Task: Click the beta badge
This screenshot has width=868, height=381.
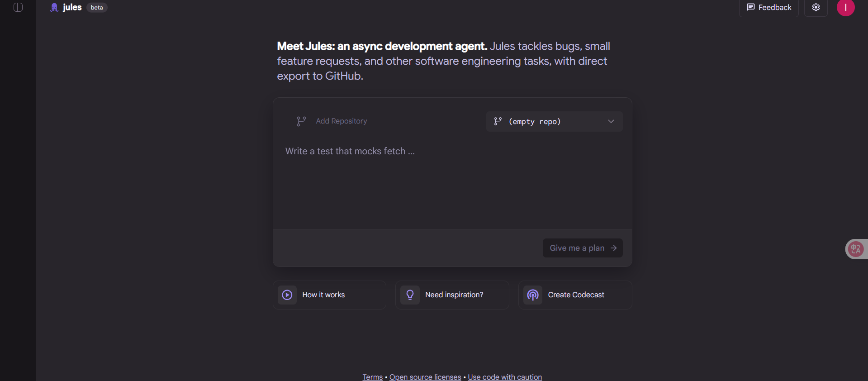Action: pos(97,7)
